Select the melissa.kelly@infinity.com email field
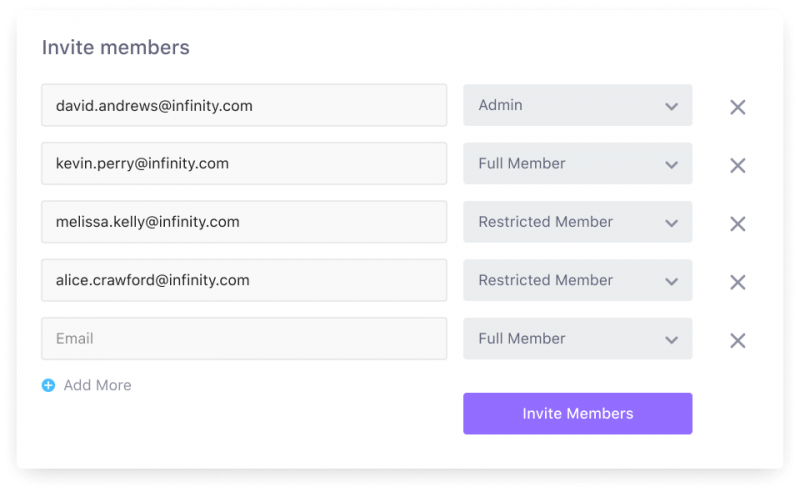 (243, 222)
